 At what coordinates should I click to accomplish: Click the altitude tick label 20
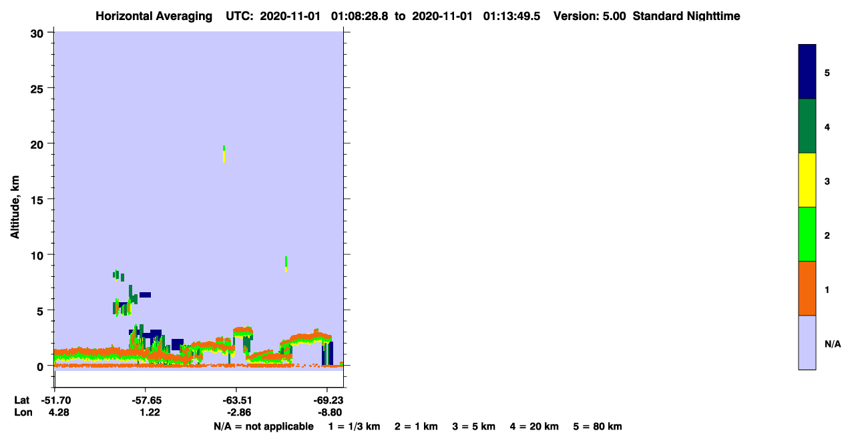pyautogui.click(x=39, y=144)
